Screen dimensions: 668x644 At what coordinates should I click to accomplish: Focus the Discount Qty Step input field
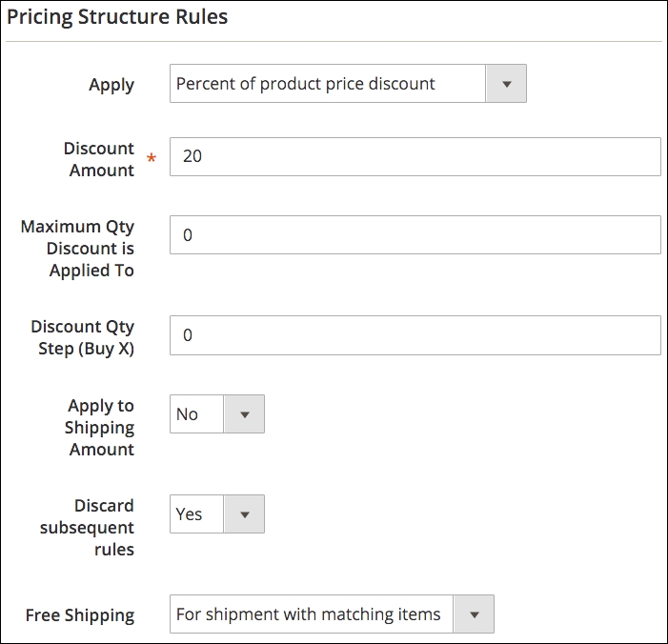click(415, 335)
